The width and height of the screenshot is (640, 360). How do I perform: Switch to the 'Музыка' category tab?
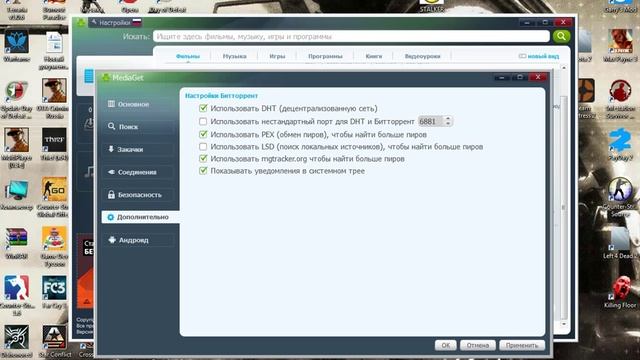coord(235,56)
